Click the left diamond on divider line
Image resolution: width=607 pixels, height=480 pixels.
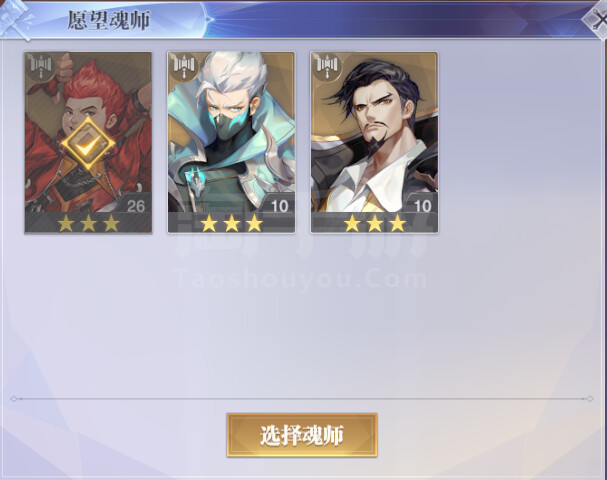click(x=14, y=399)
